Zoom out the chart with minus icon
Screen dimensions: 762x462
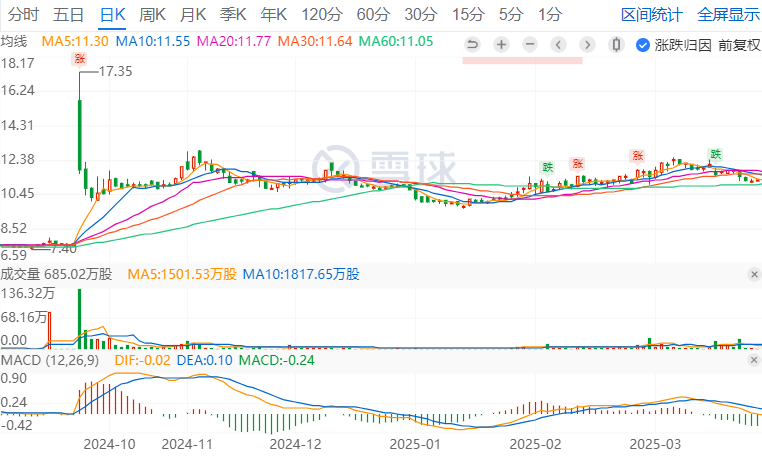pyautogui.click(x=530, y=45)
